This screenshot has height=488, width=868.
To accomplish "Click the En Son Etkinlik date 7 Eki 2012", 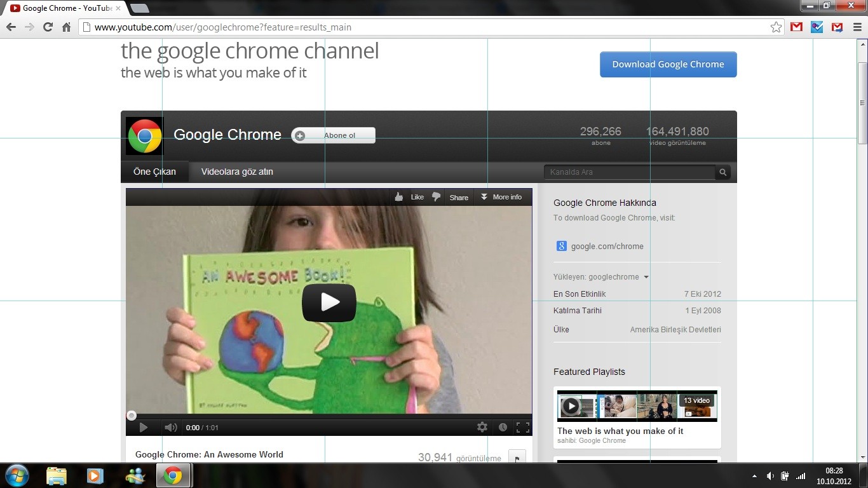I will 703,294.
